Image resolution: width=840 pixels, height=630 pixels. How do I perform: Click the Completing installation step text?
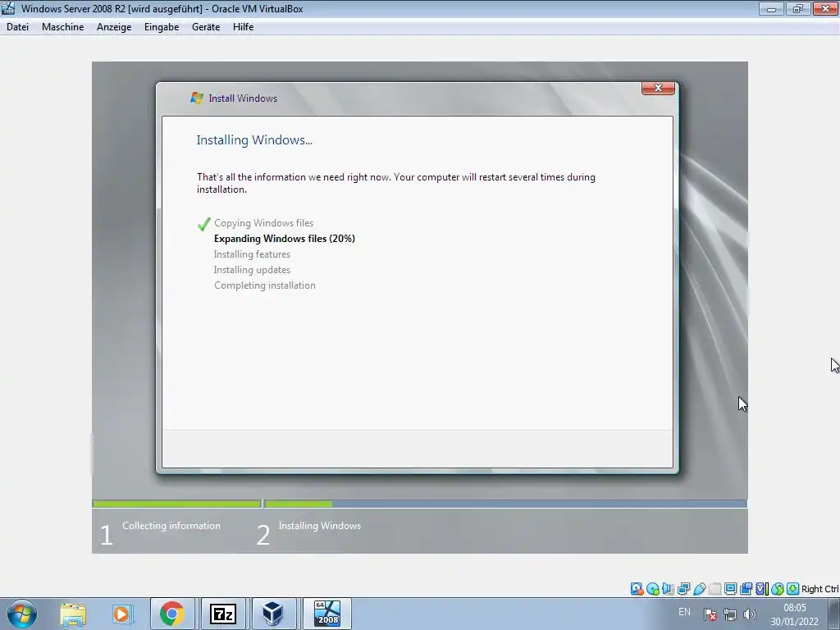tap(265, 285)
